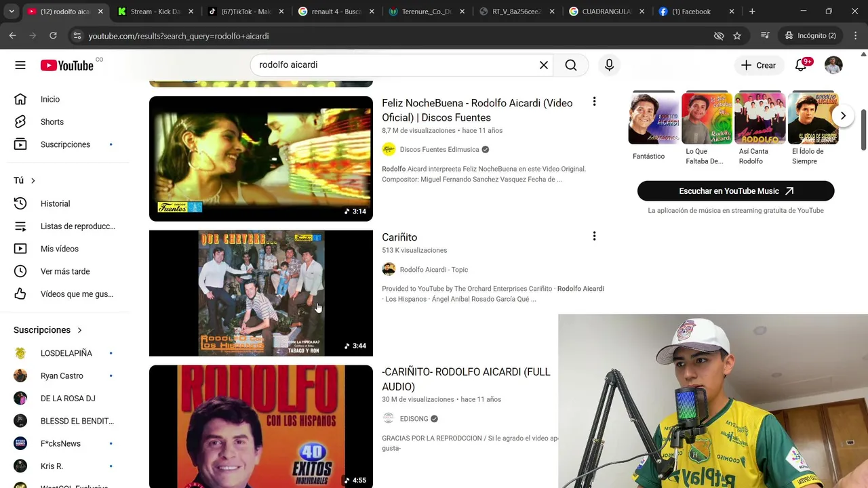The width and height of the screenshot is (868, 488).
Task: Go back with the browser back arrow
Action: coord(13,35)
